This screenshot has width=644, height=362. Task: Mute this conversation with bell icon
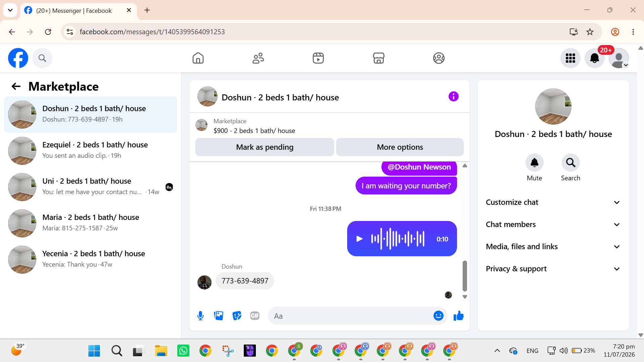click(534, 163)
